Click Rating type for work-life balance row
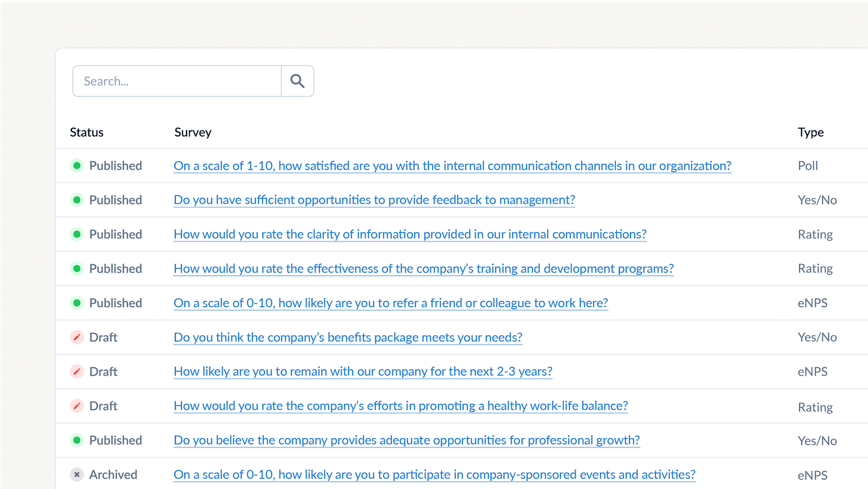This screenshot has width=868, height=489. pyautogui.click(x=815, y=407)
